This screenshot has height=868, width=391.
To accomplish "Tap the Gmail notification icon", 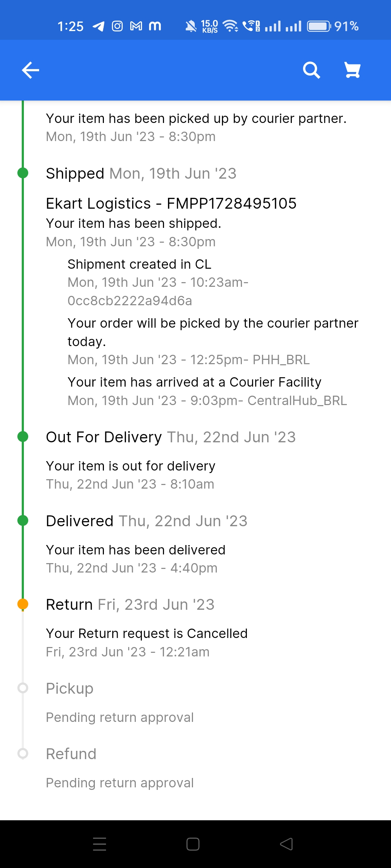I will (136, 26).
